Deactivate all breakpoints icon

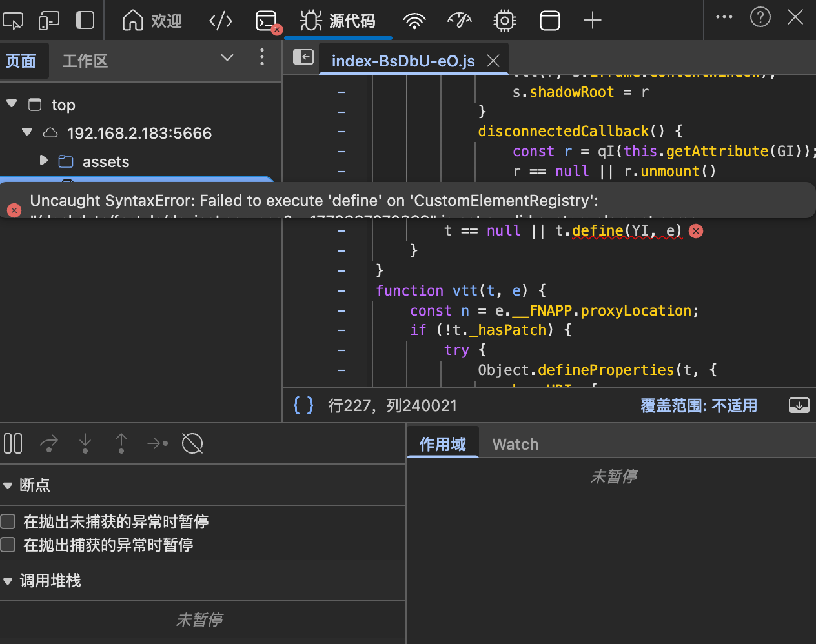coord(192,443)
